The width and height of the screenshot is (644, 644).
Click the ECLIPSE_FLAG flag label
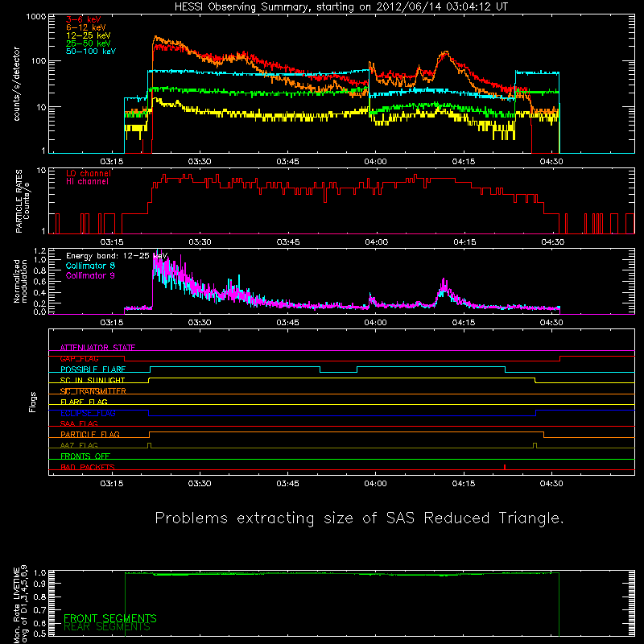point(88,413)
